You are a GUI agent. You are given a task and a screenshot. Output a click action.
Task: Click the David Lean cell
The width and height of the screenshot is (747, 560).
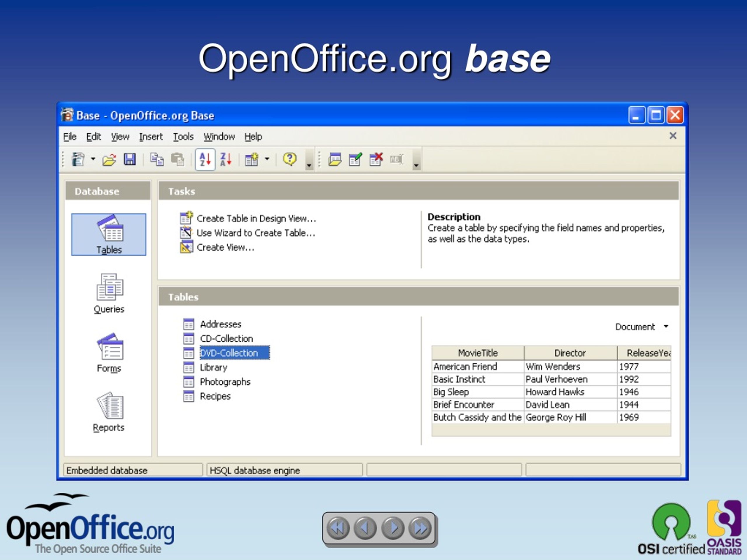tap(570, 405)
